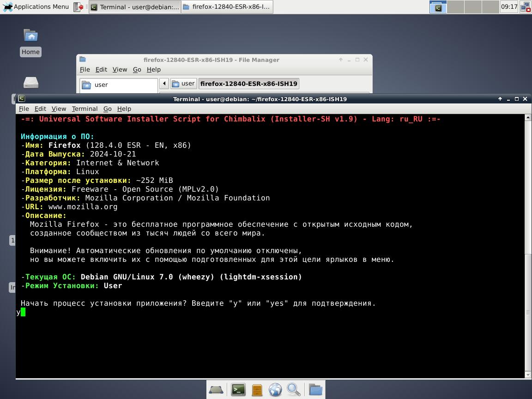Click show desktop icon in bottom dock

(x=216, y=390)
